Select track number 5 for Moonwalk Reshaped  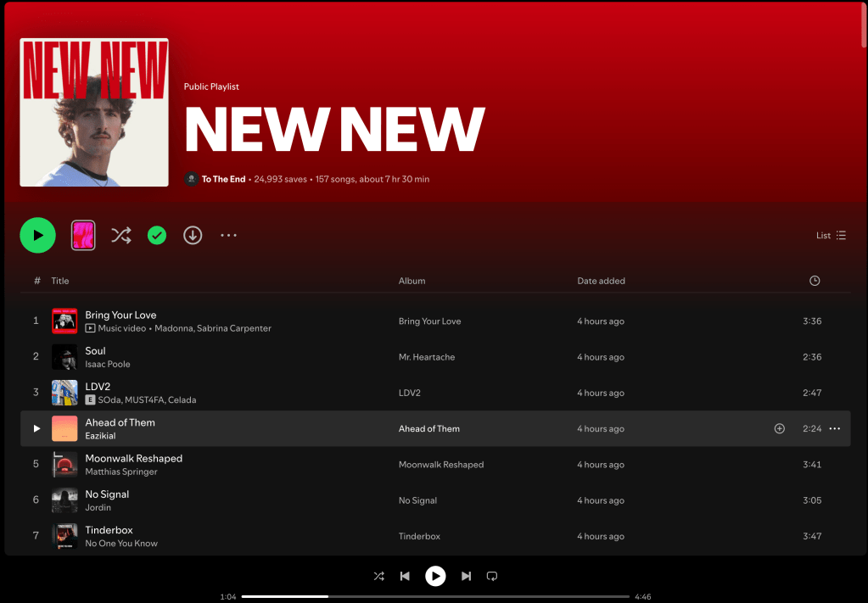[x=36, y=464]
